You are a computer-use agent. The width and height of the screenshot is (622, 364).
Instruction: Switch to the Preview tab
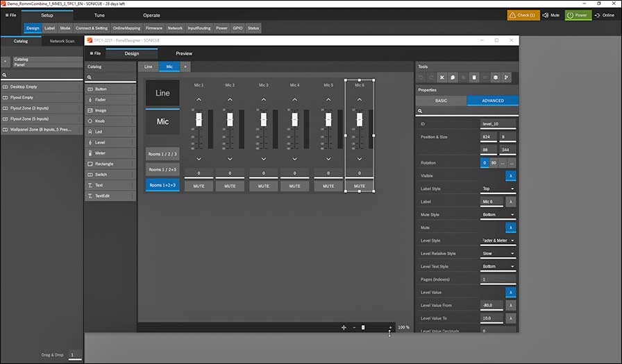(184, 53)
